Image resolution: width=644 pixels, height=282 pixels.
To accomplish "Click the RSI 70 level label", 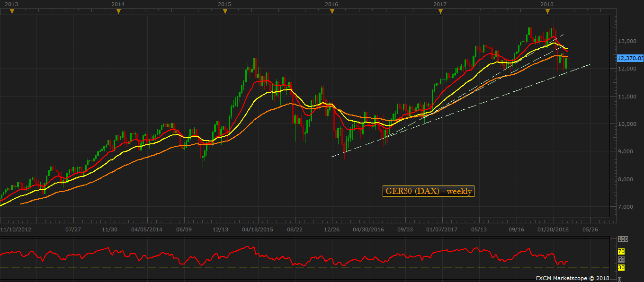I will click(621, 251).
